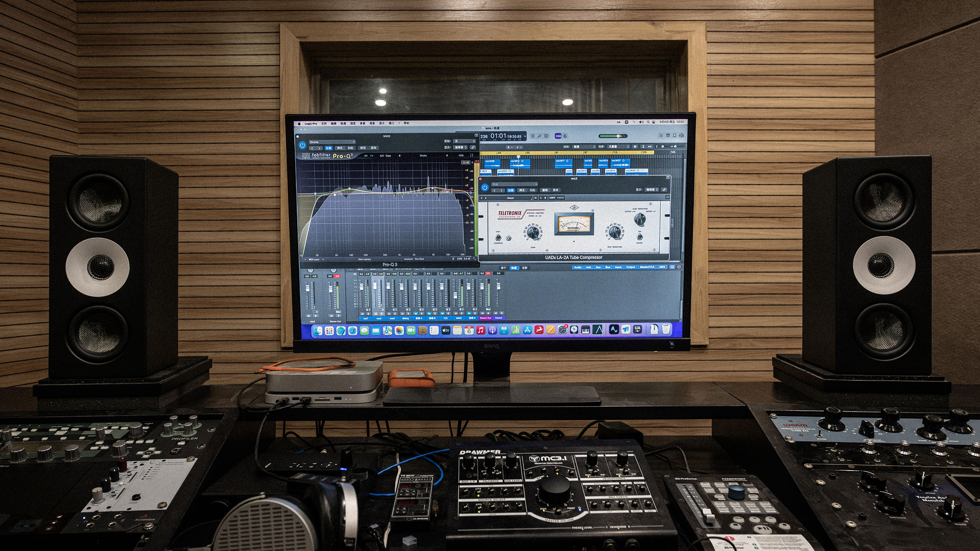Image resolution: width=980 pixels, height=551 pixels.
Task: Open Music app in the Dock
Action: (481, 330)
